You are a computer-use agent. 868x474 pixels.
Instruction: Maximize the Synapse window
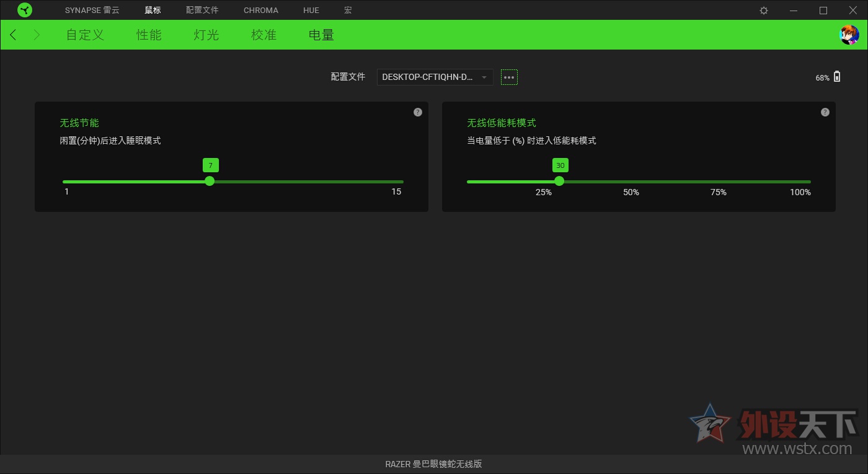click(823, 11)
